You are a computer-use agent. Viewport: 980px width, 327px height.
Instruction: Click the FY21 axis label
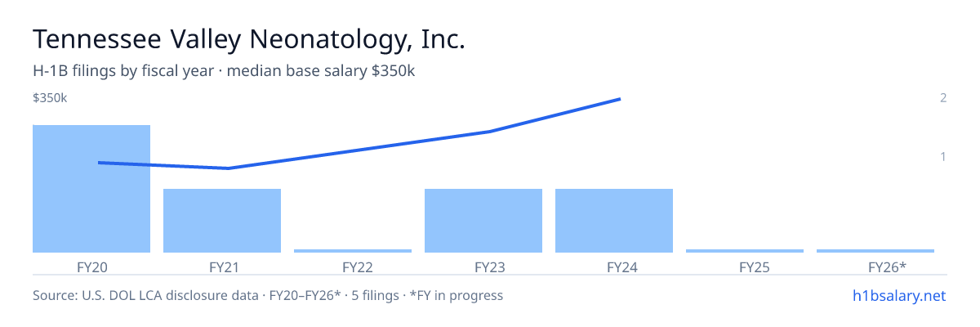pyautogui.click(x=222, y=267)
